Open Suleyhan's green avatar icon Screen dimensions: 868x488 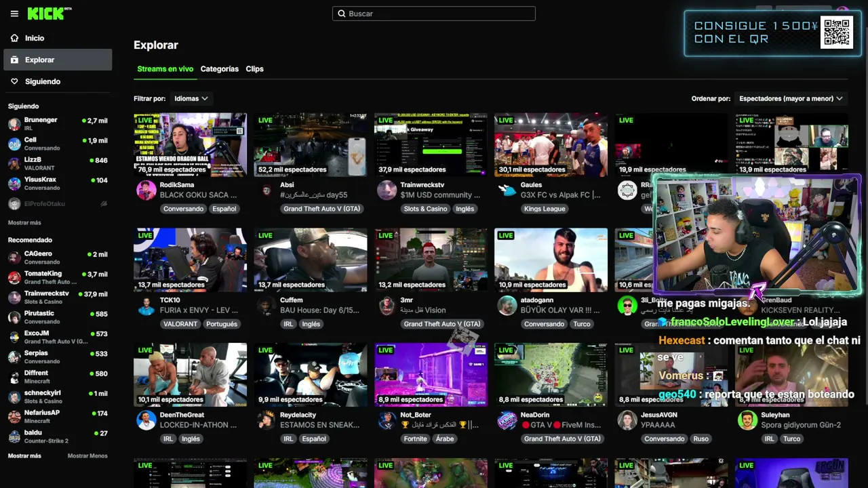(747, 420)
